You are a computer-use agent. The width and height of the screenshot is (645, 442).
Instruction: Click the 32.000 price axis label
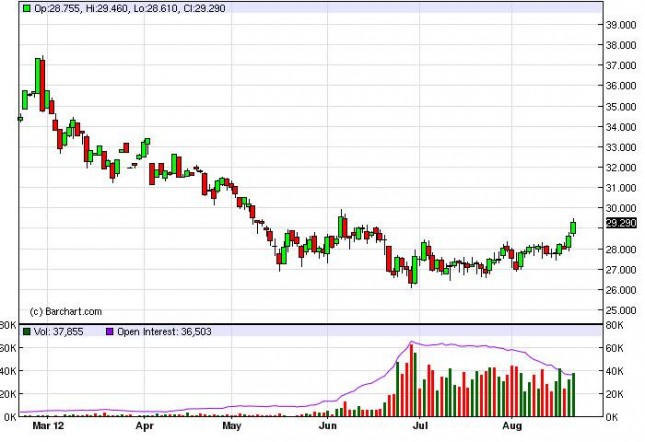[x=621, y=167]
